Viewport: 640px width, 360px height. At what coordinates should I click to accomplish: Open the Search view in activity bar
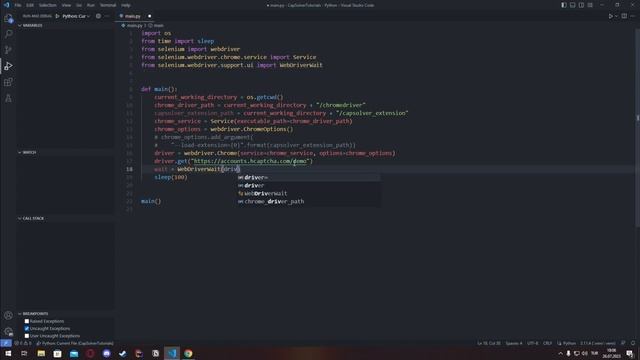8,34
